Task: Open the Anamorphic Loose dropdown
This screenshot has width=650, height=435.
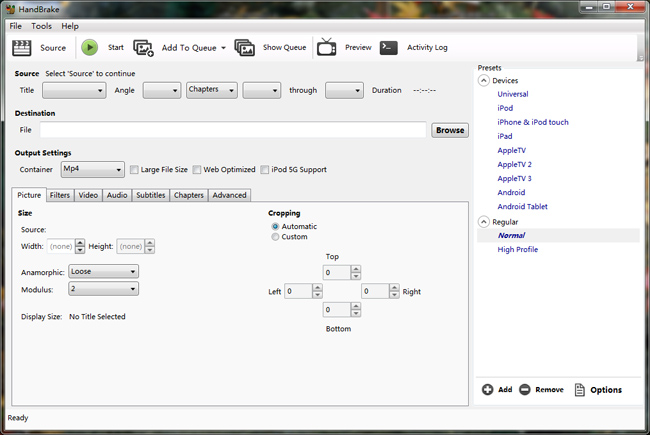Action: 103,272
